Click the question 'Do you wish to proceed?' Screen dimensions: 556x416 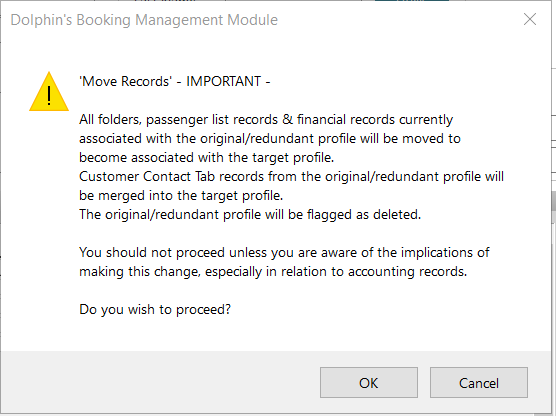tap(155, 310)
